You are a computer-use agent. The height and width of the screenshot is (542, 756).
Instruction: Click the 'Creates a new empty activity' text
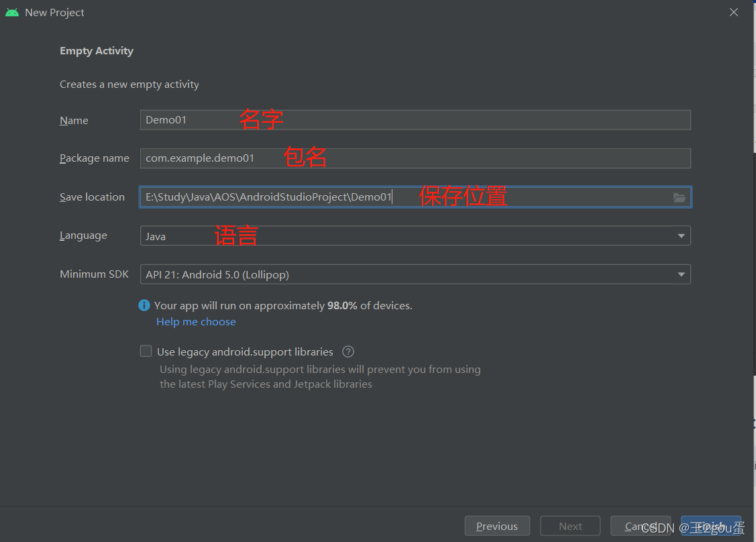pos(129,85)
